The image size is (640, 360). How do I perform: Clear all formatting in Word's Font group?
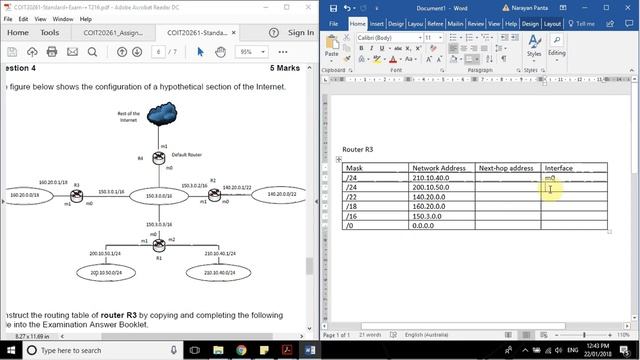433,48
